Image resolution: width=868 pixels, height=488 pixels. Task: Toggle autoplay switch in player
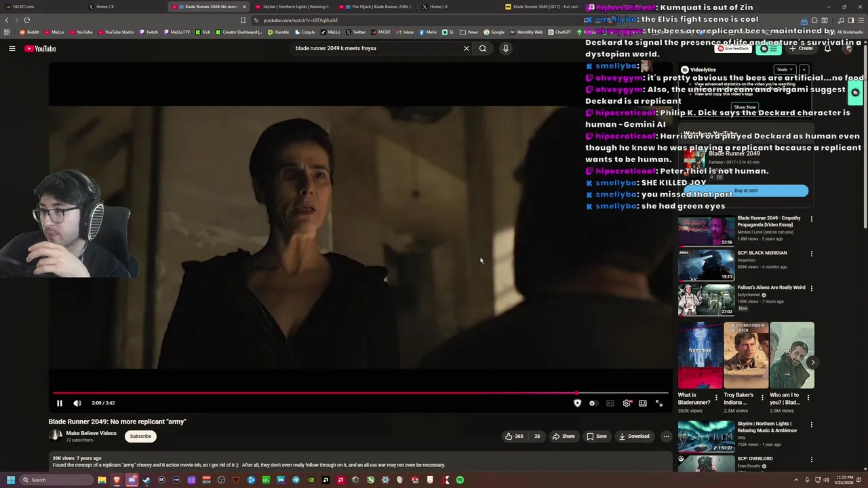pos(593,403)
